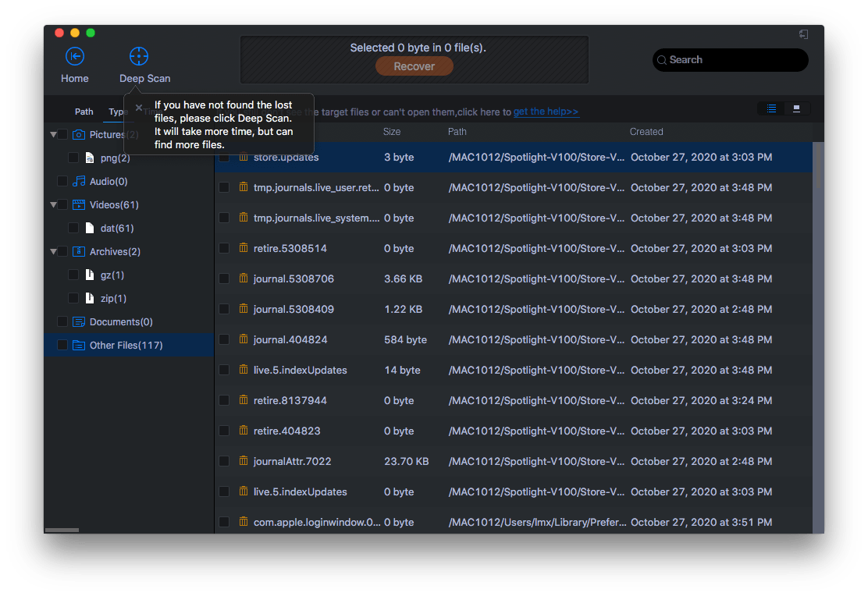Click the Videos film category icon
Screen dimensions: 868x596
click(x=79, y=205)
